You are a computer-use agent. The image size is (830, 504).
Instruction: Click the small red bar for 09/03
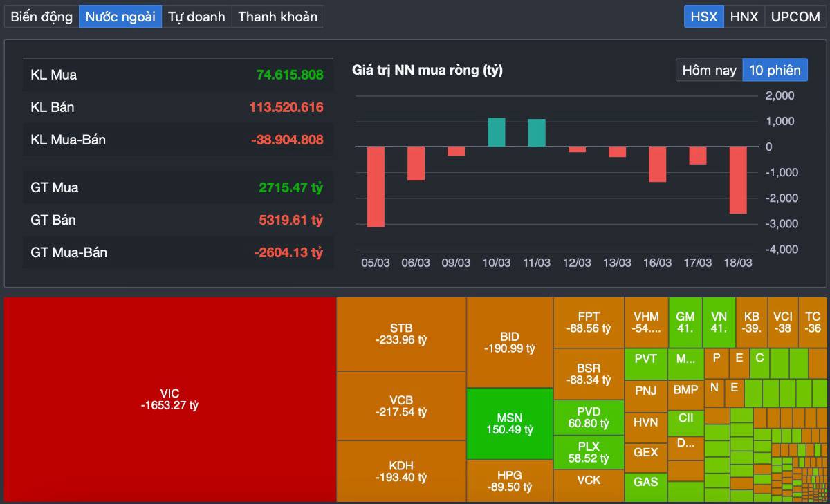[x=456, y=151]
